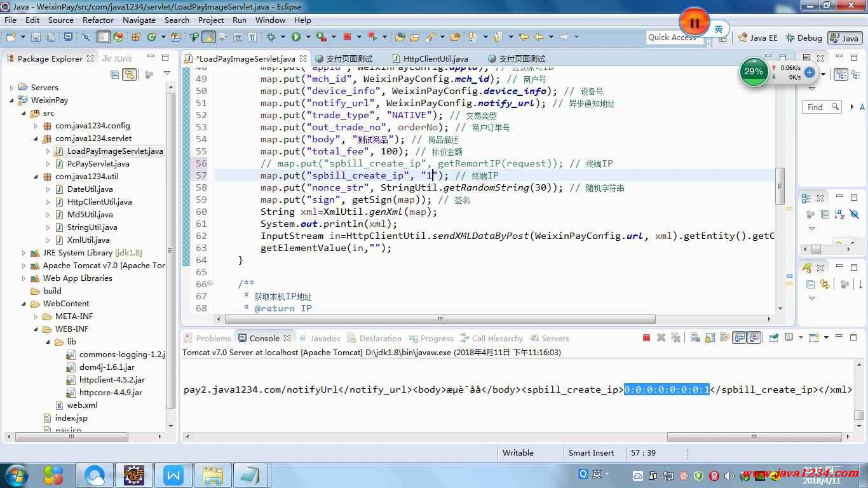Click the console horizontal scrollbar thumb

(754, 437)
